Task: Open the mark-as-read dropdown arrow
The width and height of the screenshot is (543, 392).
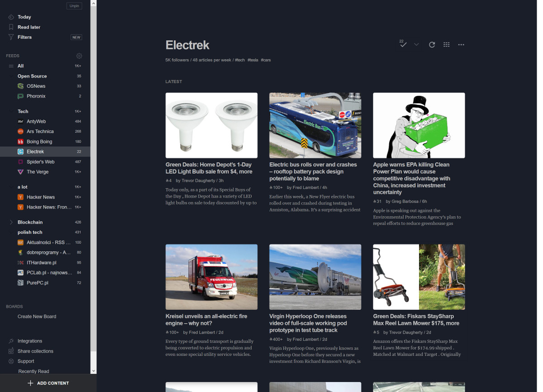Action: tap(416, 45)
